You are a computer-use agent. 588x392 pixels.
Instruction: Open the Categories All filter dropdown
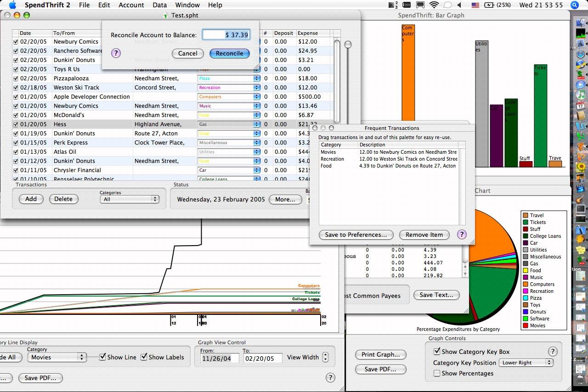pos(130,199)
